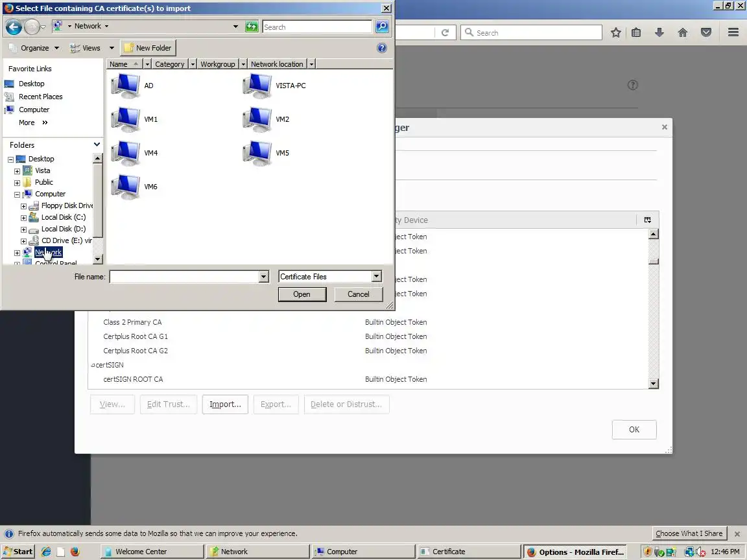
Task: Open the address bar history dropdown
Action: [235, 27]
